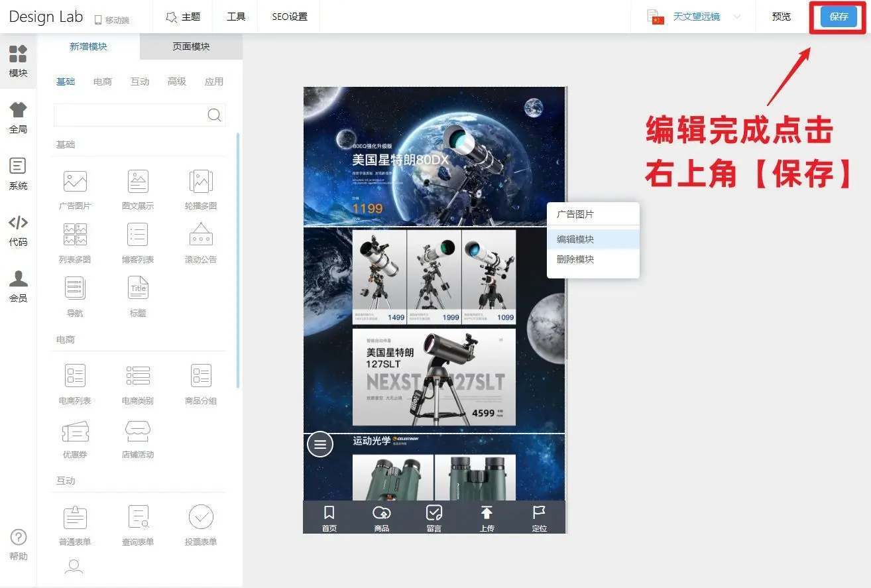Select the 1999 telescope product image
The image size is (871, 588).
(434, 277)
